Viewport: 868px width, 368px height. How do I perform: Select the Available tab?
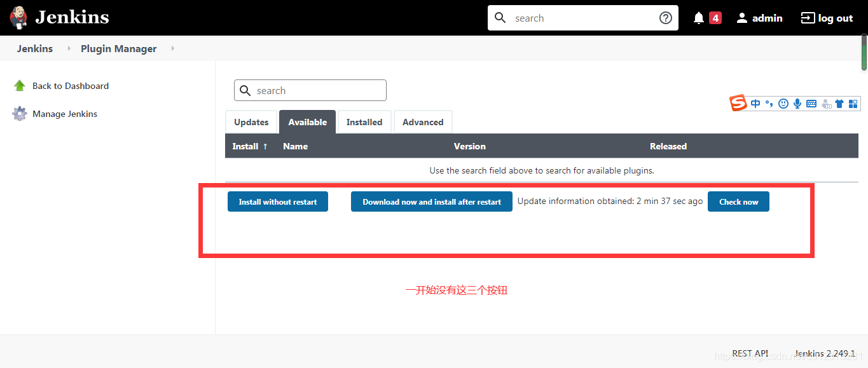tap(308, 122)
